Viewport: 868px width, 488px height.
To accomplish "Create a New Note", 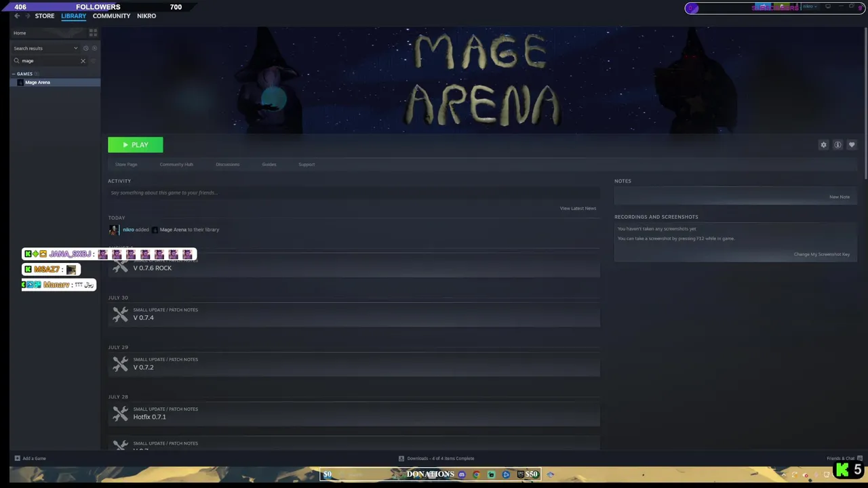I will coord(839,197).
